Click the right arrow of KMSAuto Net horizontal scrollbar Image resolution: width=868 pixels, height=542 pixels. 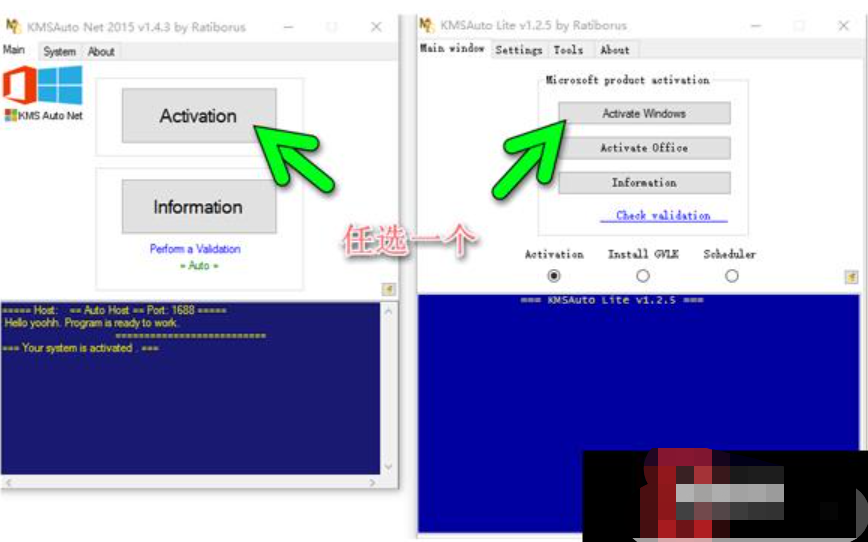coord(373,483)
